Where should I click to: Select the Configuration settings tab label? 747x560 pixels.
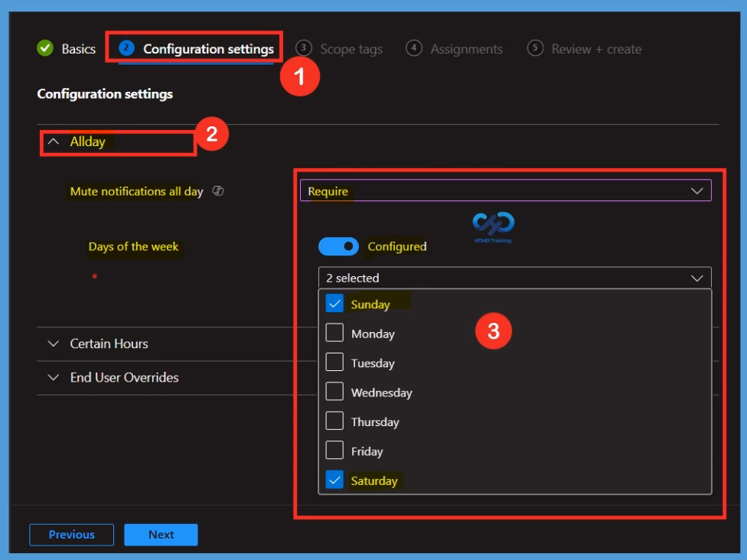(x=209, y=48)
